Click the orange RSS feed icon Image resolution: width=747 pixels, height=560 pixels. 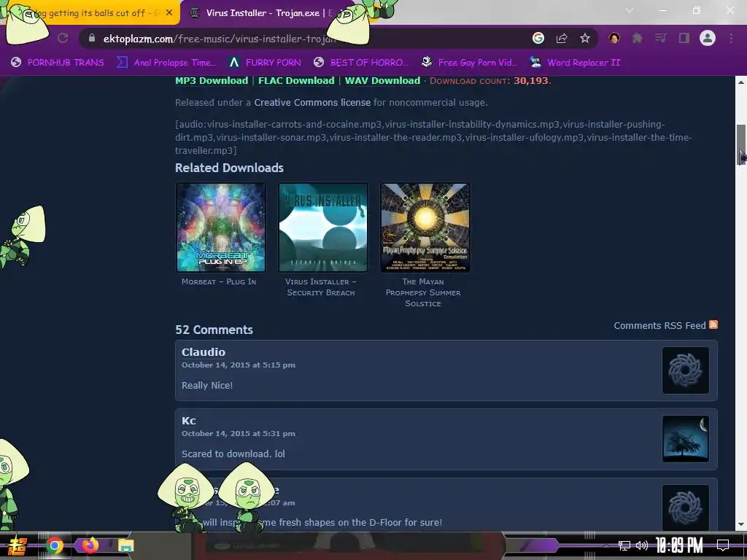coord(713,324)
